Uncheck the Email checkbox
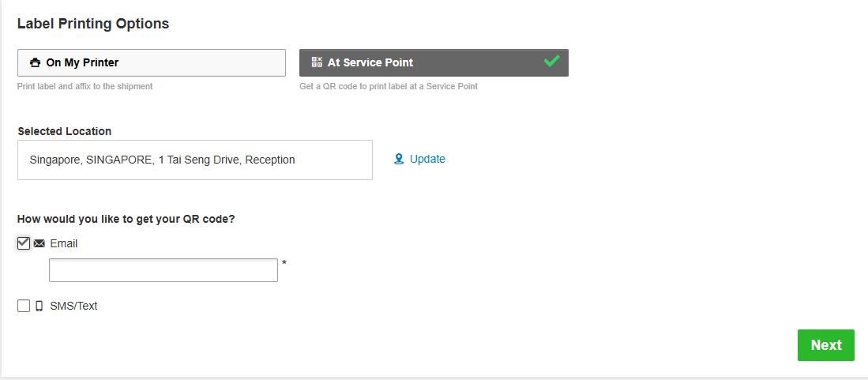This screenshot has width=868, height=380. point(23,243)
